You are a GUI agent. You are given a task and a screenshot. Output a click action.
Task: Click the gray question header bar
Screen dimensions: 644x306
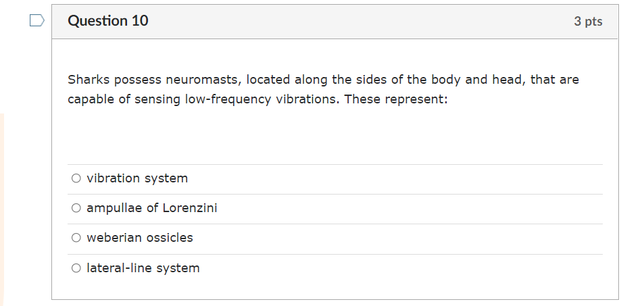coord(338,22)
